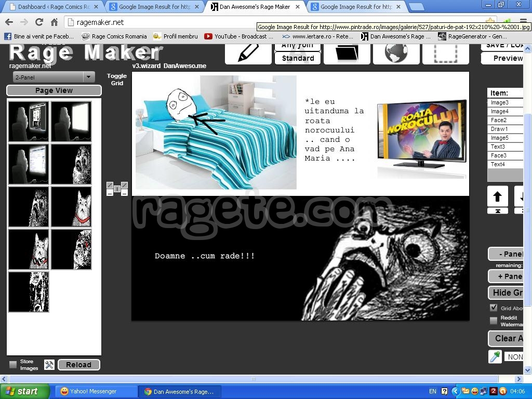Expand the Page View face list

point(54,90)
